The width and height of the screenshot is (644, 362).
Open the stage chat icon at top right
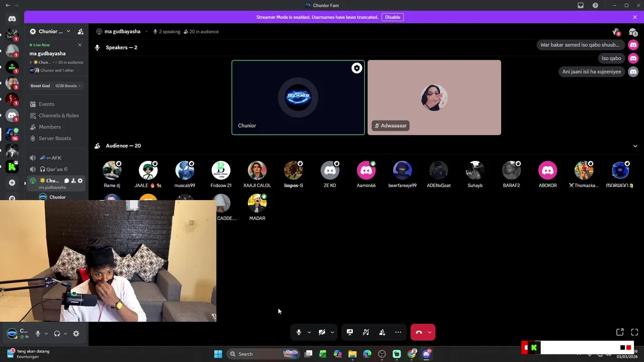click(x=633, y=32)
